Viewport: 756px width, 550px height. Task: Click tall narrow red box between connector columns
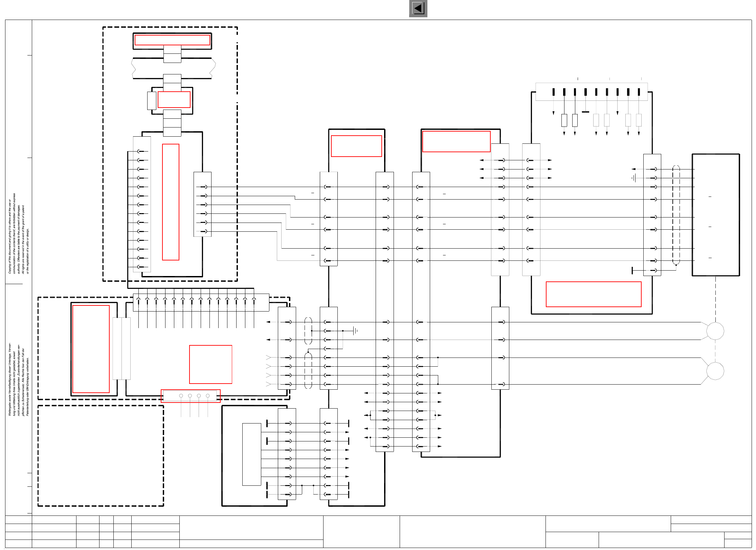[171, 202]
